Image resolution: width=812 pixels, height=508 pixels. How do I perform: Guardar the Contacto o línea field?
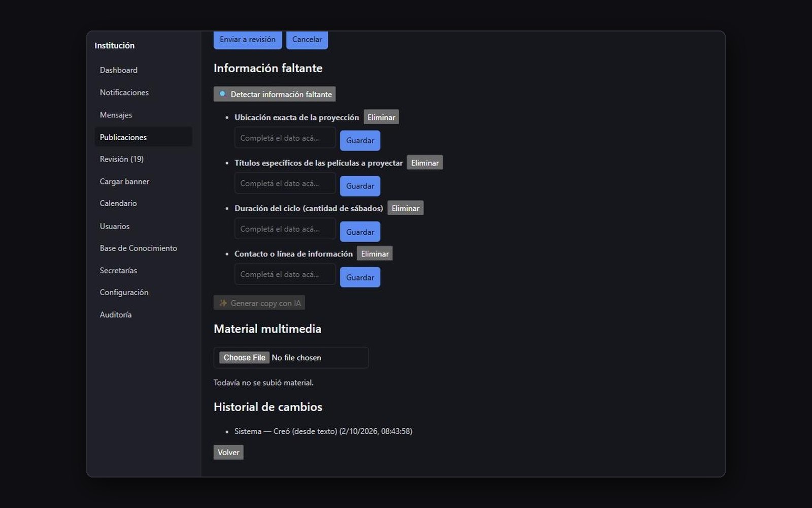pyautogui.click(x=360, y=277)
